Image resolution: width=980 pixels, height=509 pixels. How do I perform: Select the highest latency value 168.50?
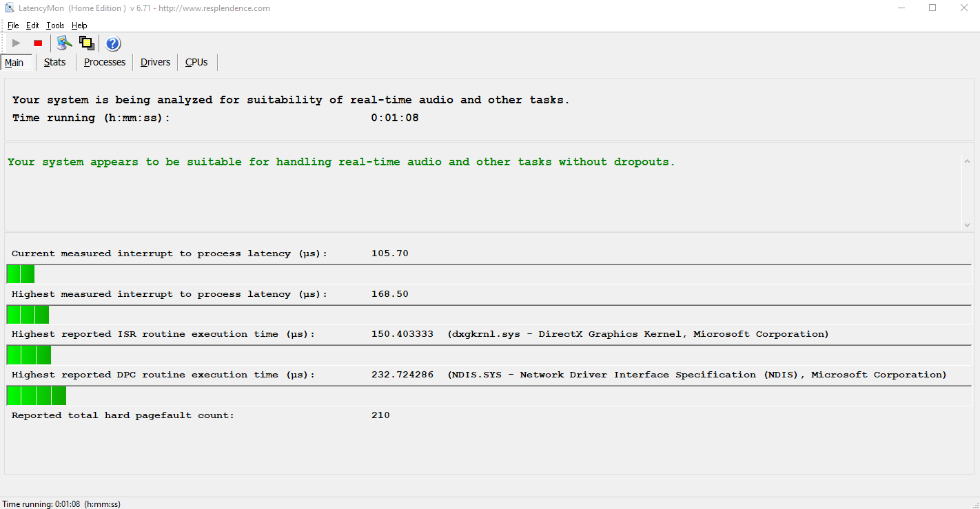pyautogui.click(x=389, y=294)
